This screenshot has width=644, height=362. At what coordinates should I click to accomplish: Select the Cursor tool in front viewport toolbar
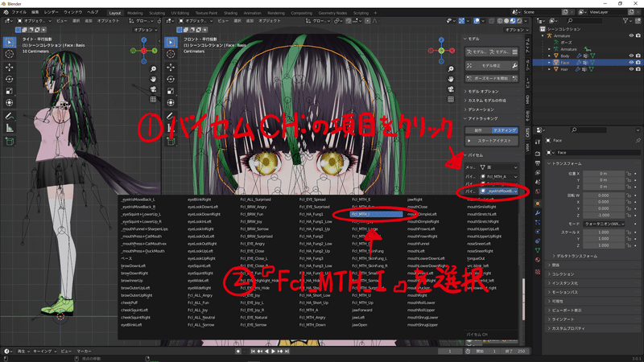coord(171,54)
